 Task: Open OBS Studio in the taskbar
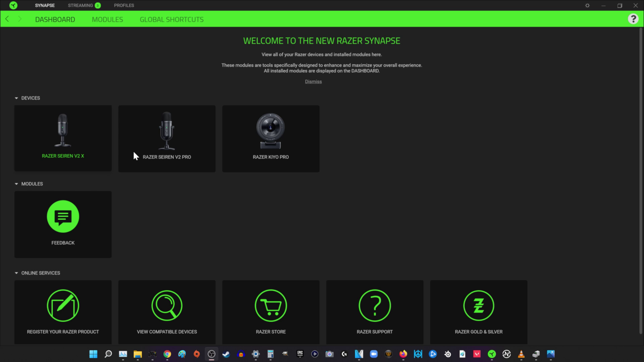[211, 354]
